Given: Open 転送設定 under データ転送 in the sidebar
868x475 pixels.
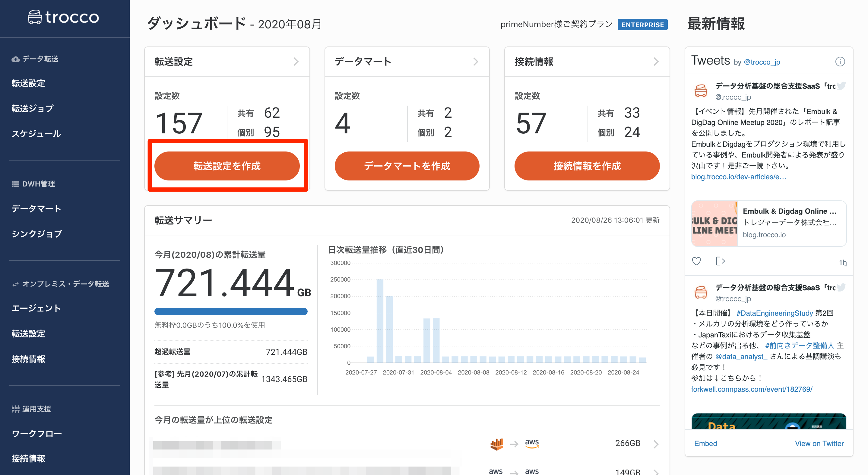Looking at the screenshot, I should coord(28,83).
